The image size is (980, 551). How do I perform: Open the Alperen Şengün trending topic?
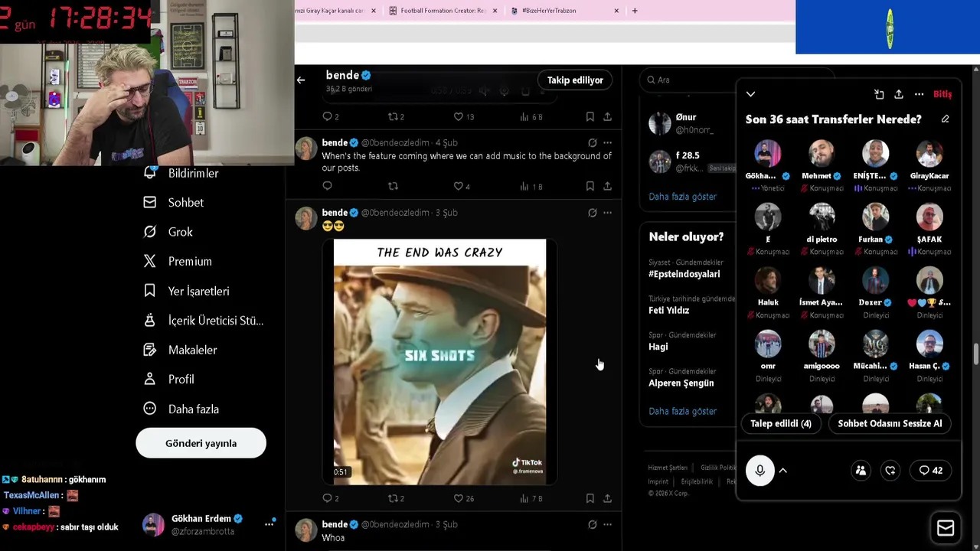coord(681,383)
